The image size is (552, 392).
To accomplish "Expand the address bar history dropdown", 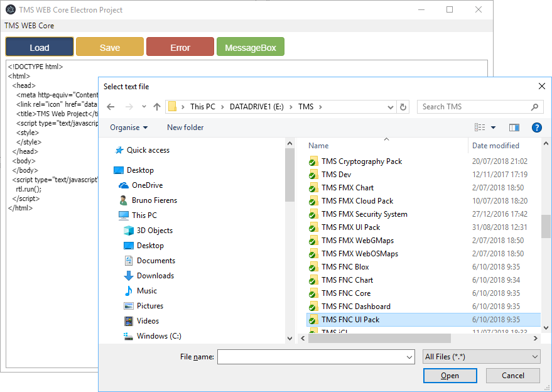I will coord(390,107).
